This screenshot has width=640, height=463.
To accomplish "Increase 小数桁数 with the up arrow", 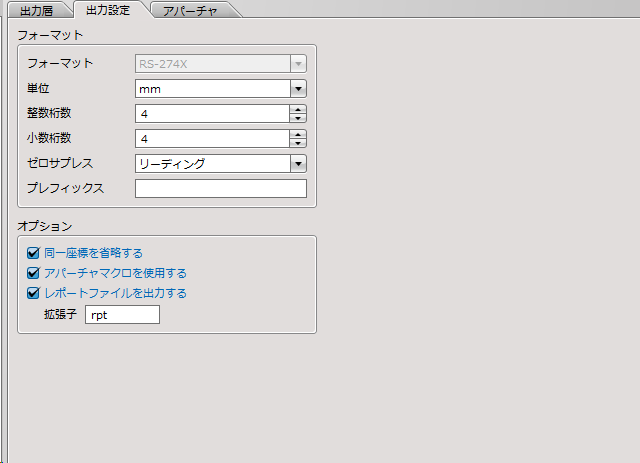I will pos(297,134).
